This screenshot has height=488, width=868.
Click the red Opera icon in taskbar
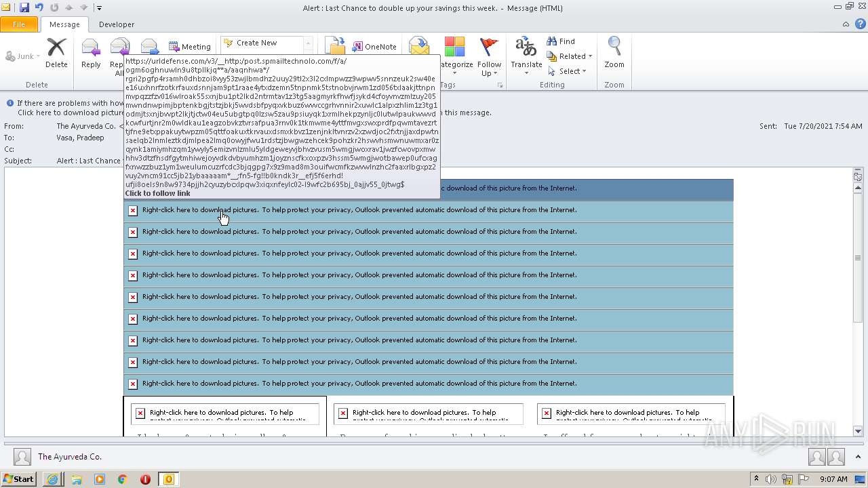(x=145, y=479)
